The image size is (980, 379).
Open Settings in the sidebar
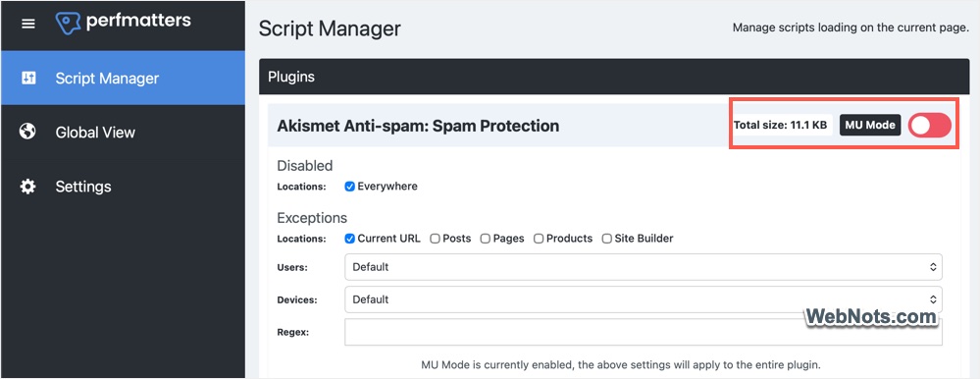click(x=123, y=187)
